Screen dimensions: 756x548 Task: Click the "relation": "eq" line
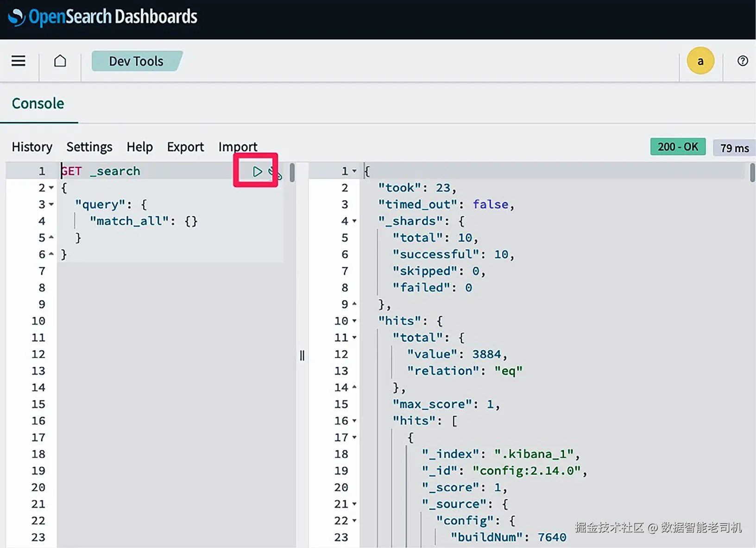pyautogui.click(x=465, y=371)
